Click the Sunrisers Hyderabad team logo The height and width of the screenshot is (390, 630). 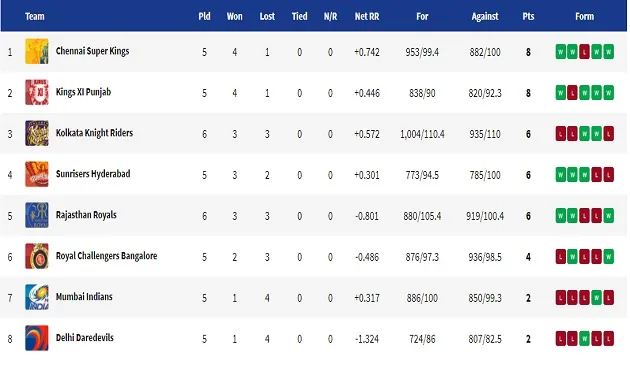37,174
